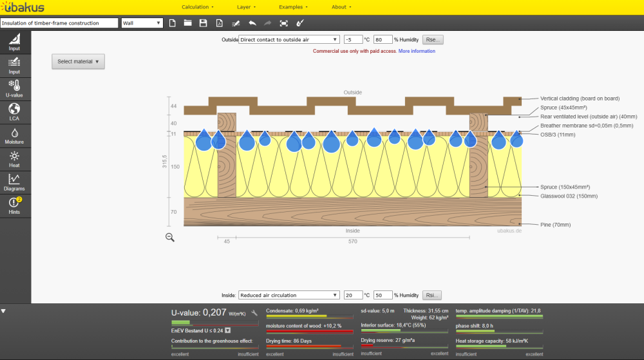Click 'Drying reserve: 27 g/m²a' text
644x360 pixels.
coord(388,340)
